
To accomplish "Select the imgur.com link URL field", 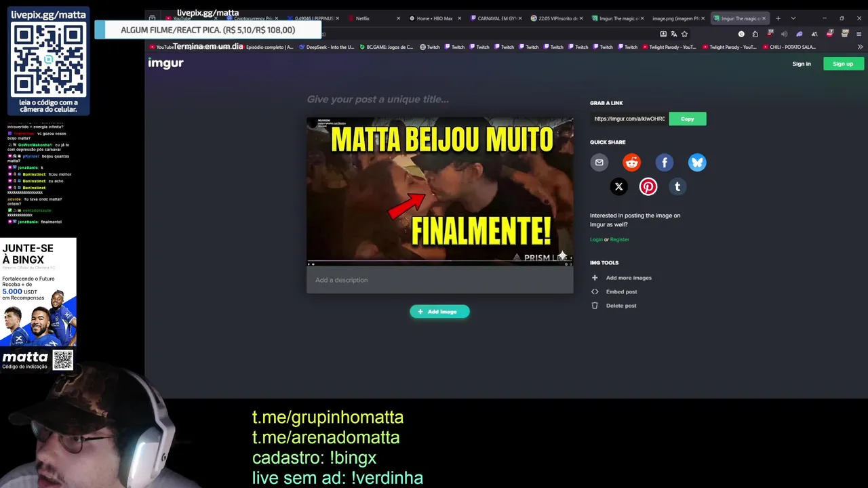I will click(629, 119).
